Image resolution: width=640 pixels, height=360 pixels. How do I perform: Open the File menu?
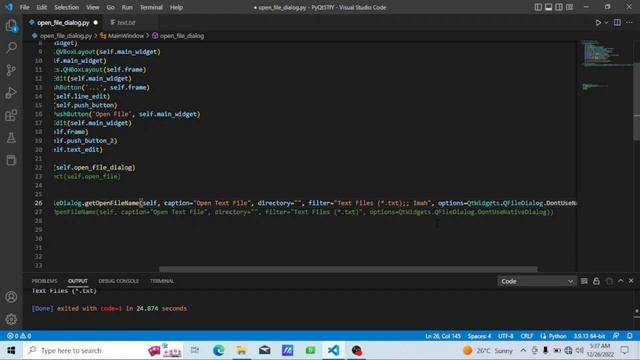click(x=24, y=7)
